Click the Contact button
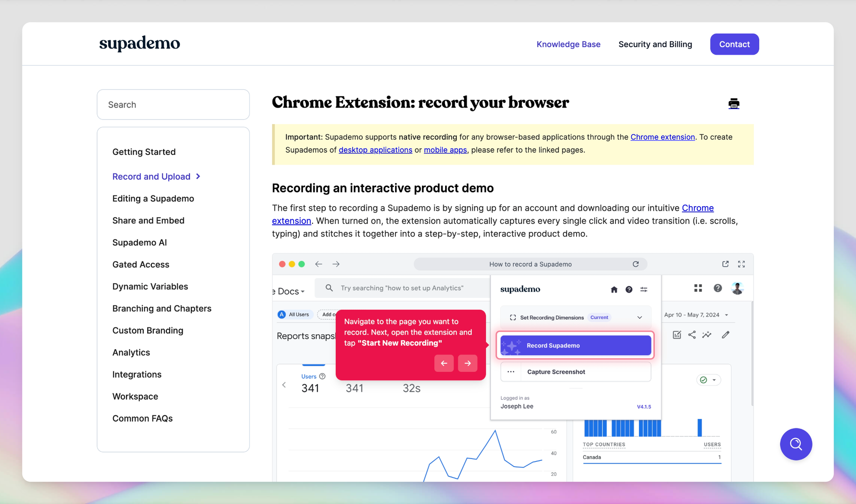This screenshot has width=856, height=504. click(734, 44)
